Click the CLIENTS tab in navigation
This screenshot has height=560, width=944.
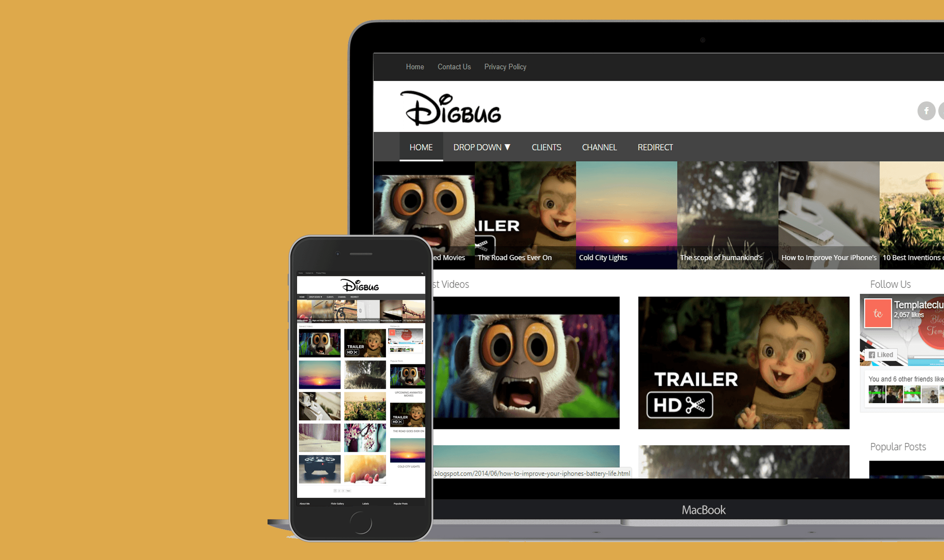(546, 147)
